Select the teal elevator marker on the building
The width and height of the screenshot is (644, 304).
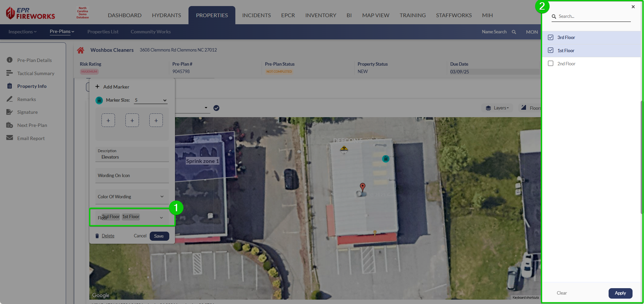386,159
